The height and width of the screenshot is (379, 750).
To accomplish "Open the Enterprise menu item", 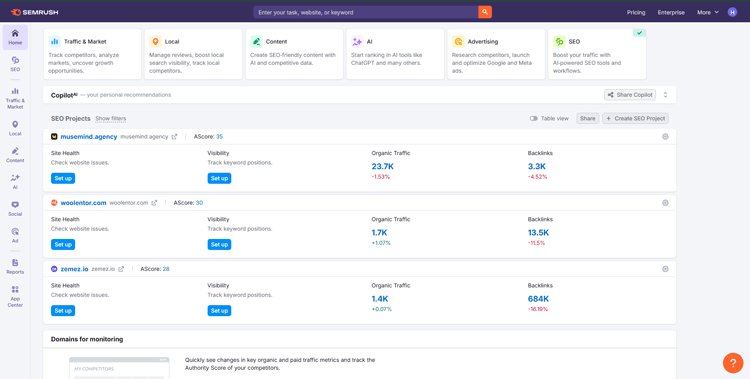I will [x=671, y=12].
